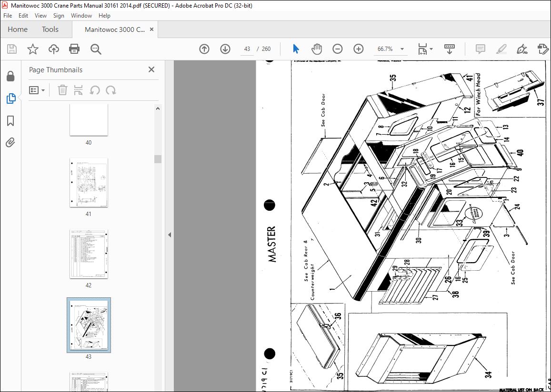Open the Attachments paperclip panel
The height and width of the screenshot is (392, 551).
point(10,143)
